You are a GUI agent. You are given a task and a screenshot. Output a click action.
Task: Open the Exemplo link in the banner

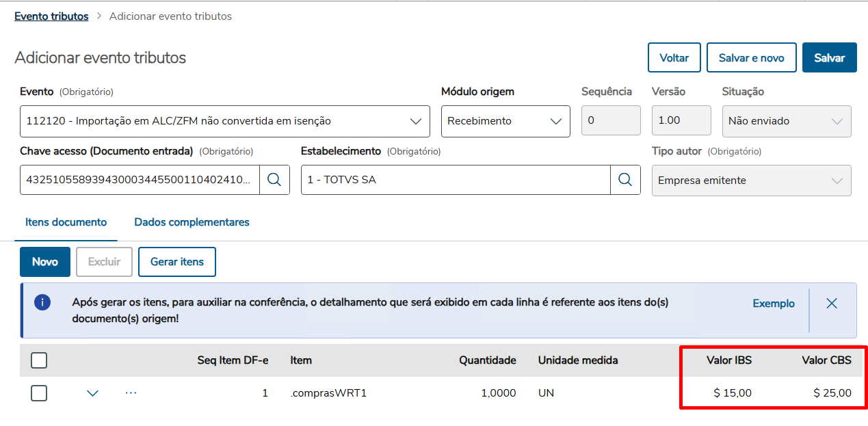774,304
